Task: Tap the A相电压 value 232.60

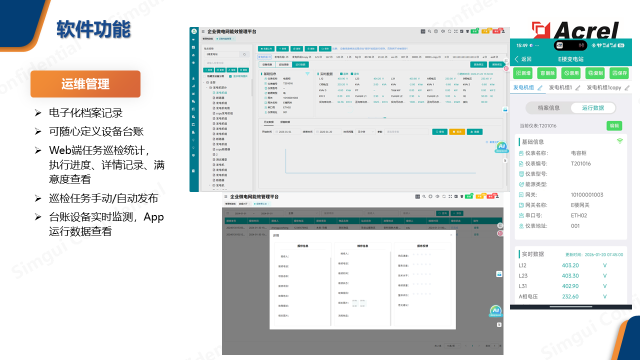Action: pos(570,297)
